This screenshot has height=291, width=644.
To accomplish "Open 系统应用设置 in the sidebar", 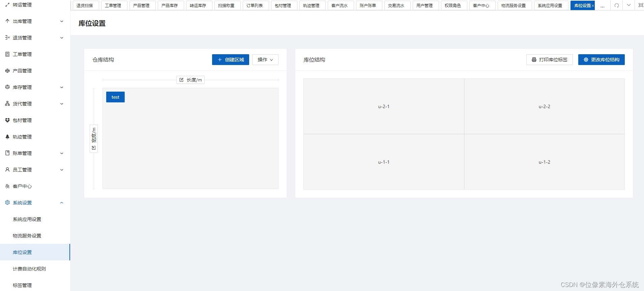I will pyautogui.click(x=35, y=219).
